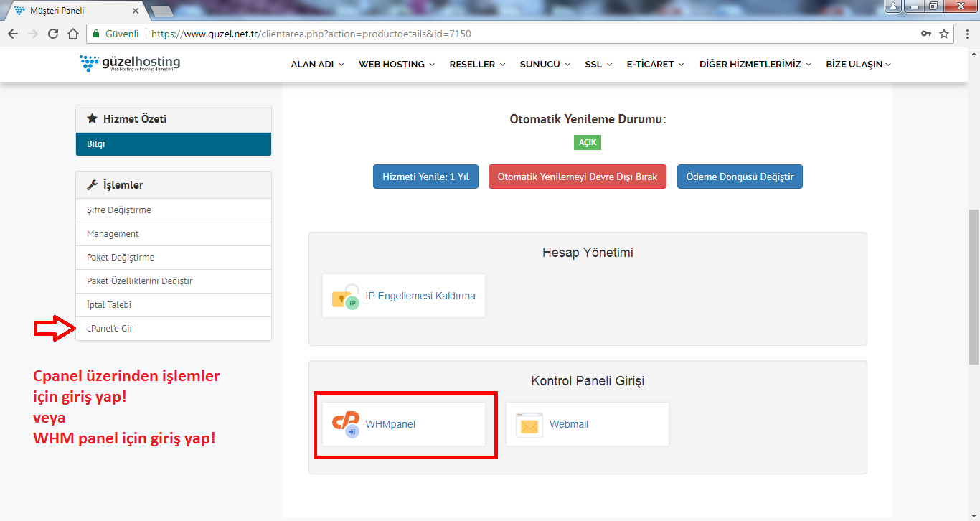Viewport: 980px width, 521px height.
Task: Click the address bar URL
Action: tap(311, 34)
